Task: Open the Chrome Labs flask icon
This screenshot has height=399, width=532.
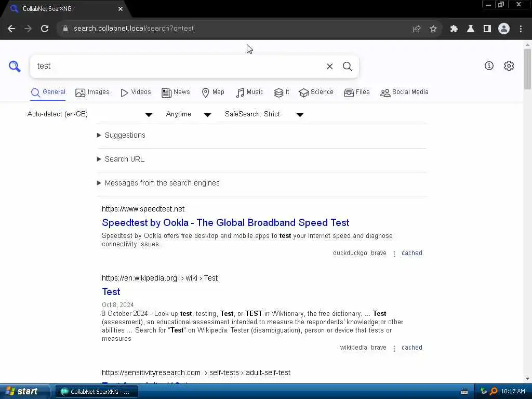Action: pos(470,29)
